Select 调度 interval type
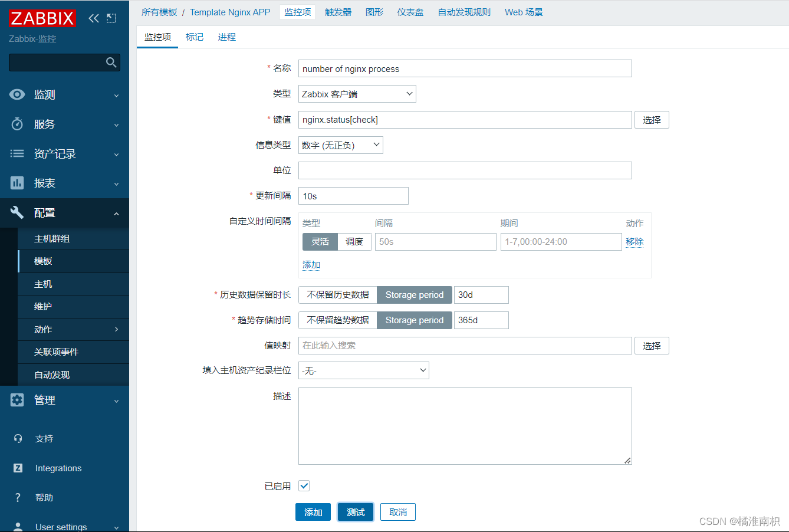Viewport: 789px width, 532px height. pyautogui.click(x=354, y=242)
